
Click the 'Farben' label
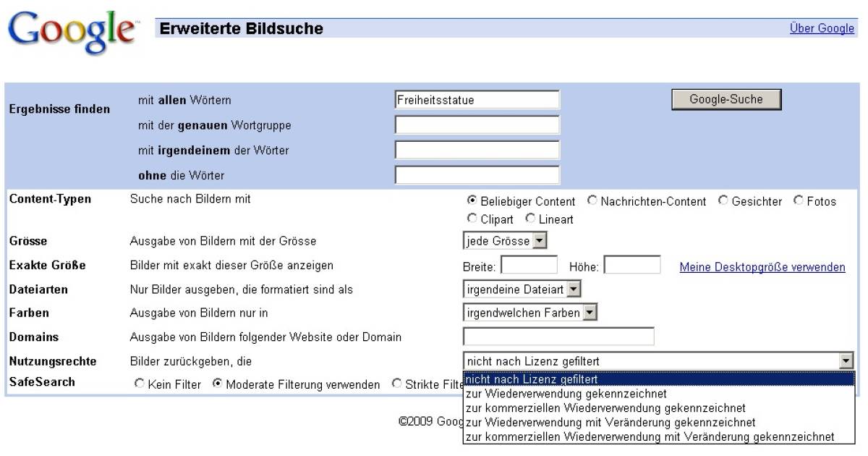point(29,313)
